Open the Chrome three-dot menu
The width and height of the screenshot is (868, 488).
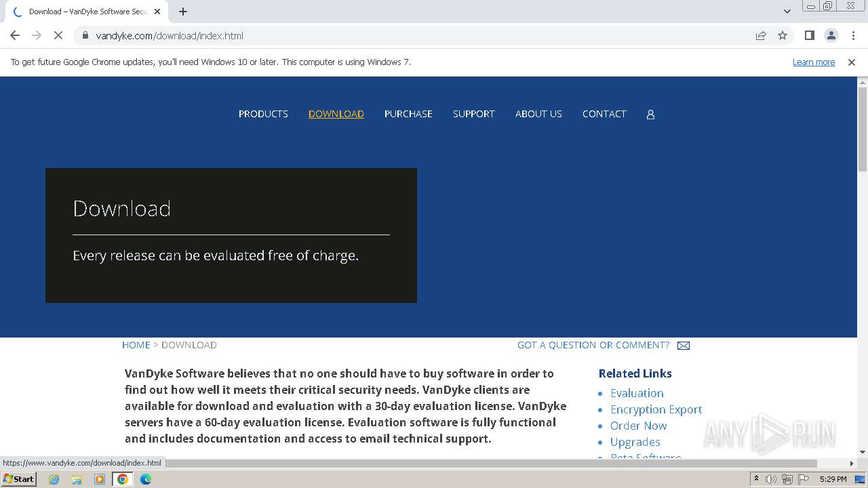point(853,35)
